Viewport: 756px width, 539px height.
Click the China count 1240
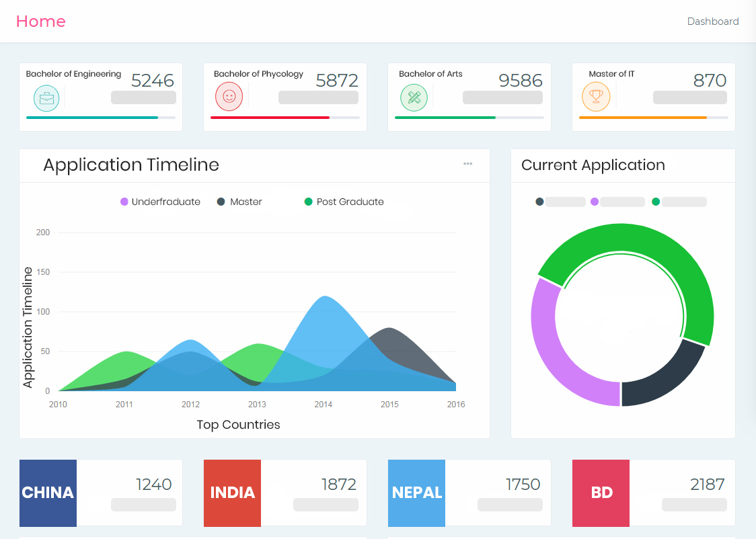[x=154, y=484]
